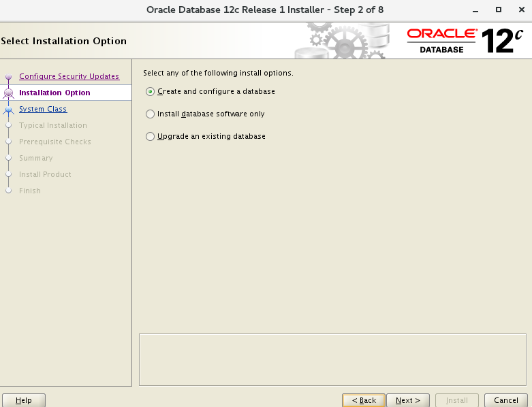Click the Oracle Database 12c logo
This screenshot has height=407, width=532.
point(465,41)
